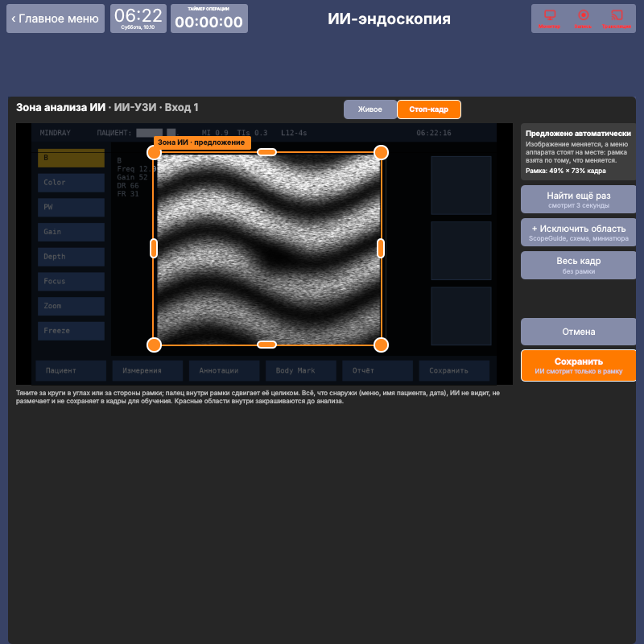Click Focus in the ultrasound machine menu
Image resolution: width=644 pixels, height=644 pixels.
pyautogui.click(x=71, y=281)
